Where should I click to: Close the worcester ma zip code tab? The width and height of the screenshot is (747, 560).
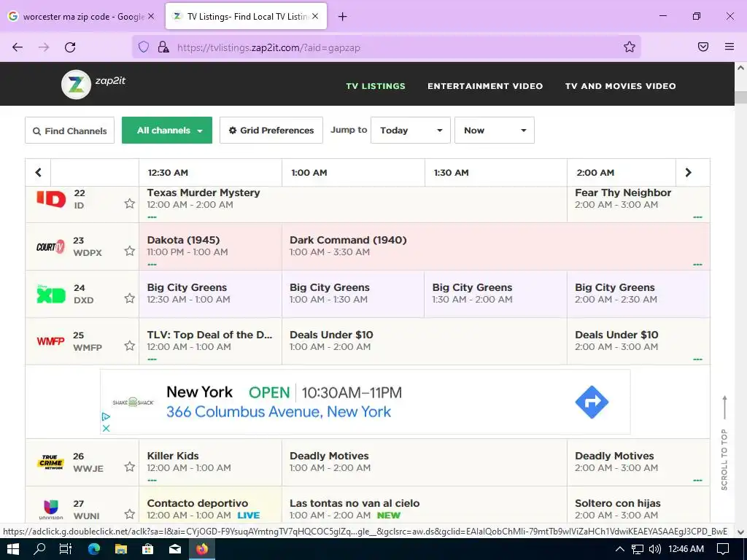tap(151, 16)
